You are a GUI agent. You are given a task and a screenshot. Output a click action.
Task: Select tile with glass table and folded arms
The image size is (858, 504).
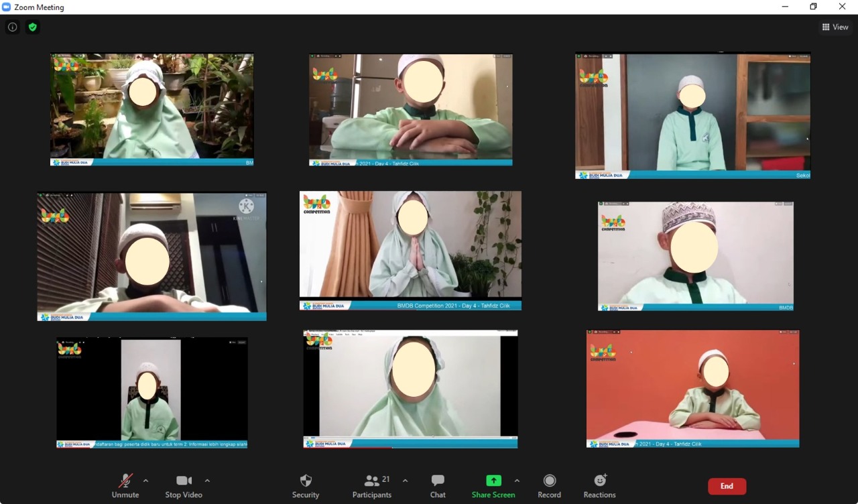point(410,110)
